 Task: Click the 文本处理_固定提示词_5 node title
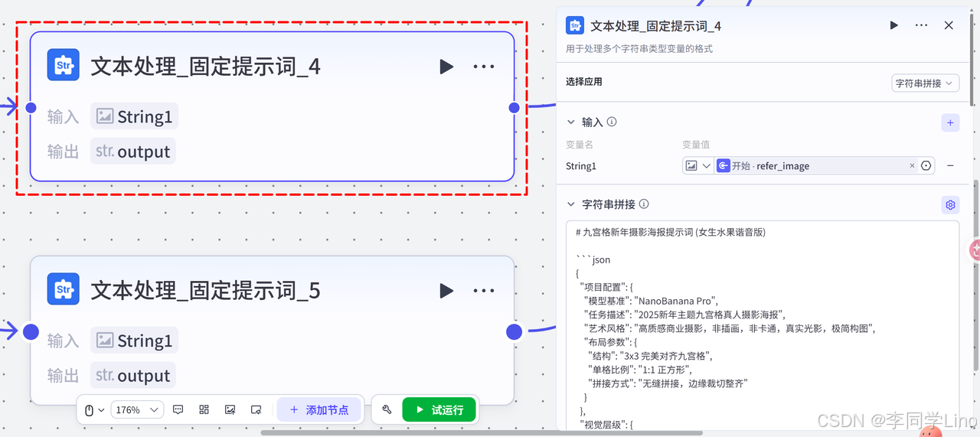(x=205, y=291)
